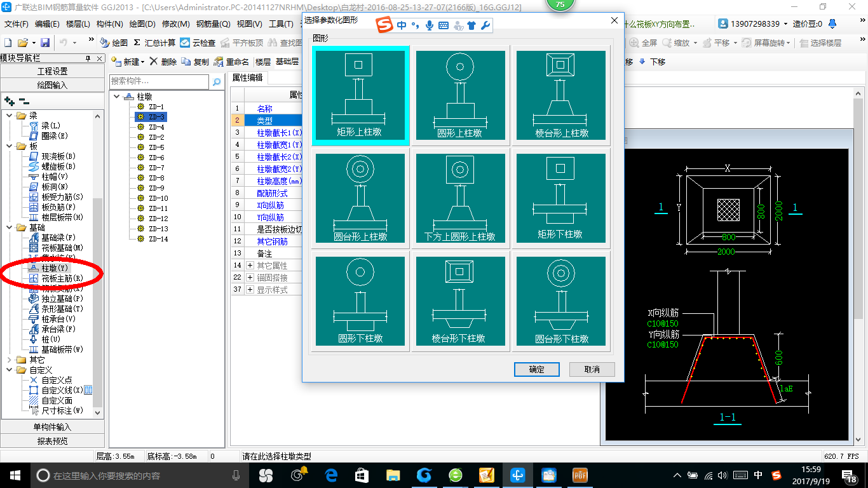This screenshot has width=868, height=488.
Task: Click the 下移 move-down arrow button
Action: 652,62
